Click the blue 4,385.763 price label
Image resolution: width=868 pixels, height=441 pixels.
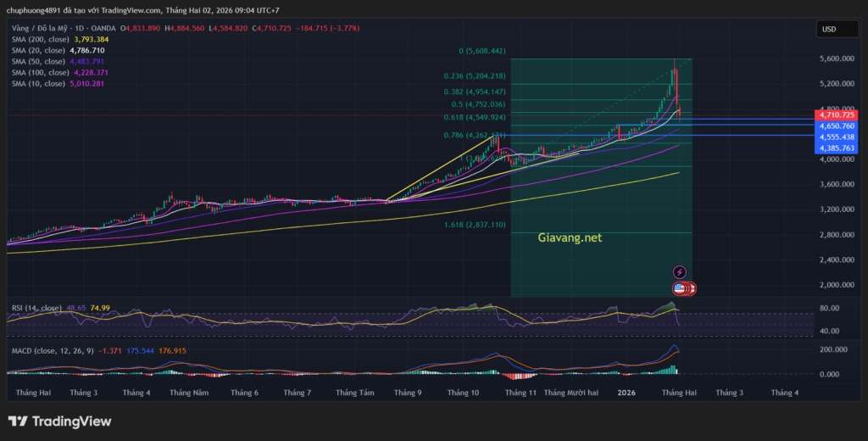(837, 148)
